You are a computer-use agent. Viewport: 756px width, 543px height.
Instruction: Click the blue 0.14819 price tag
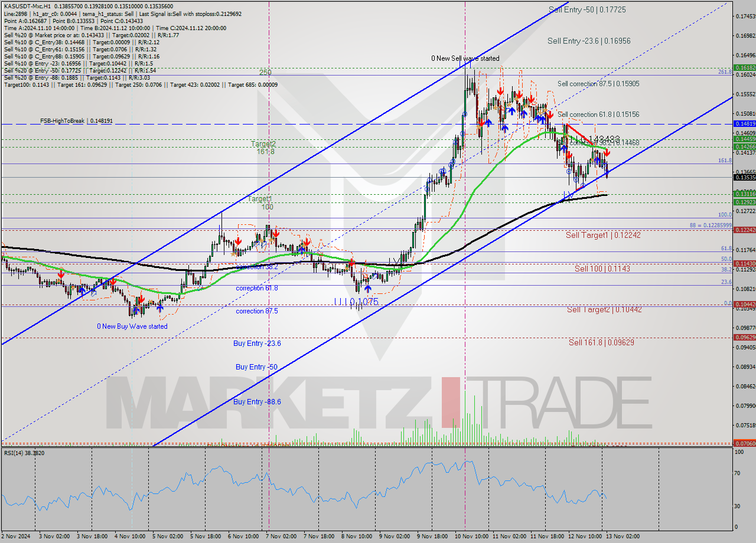pos(744,124)
